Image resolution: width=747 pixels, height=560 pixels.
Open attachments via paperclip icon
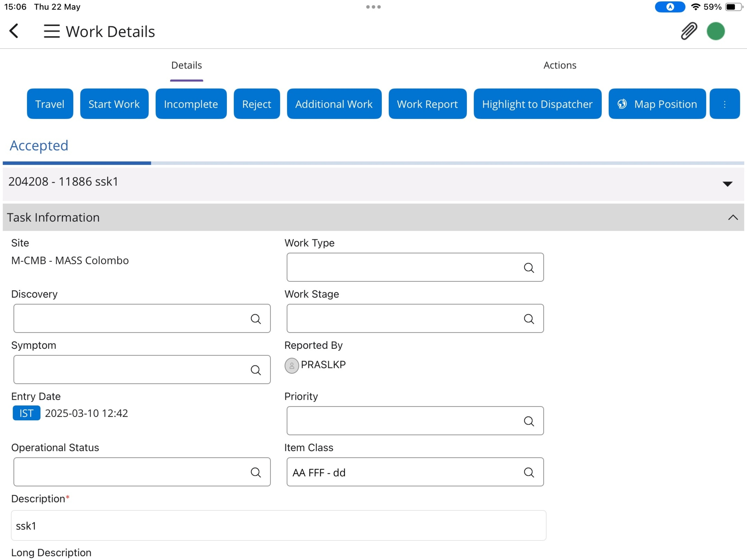pos(689,31)
